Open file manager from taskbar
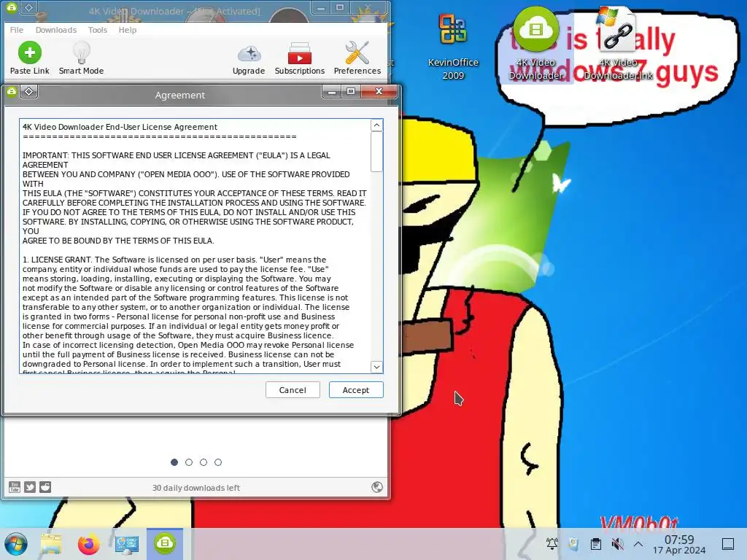Image resolution: width=747 pixels, height=560 pixels. point(51,544)
